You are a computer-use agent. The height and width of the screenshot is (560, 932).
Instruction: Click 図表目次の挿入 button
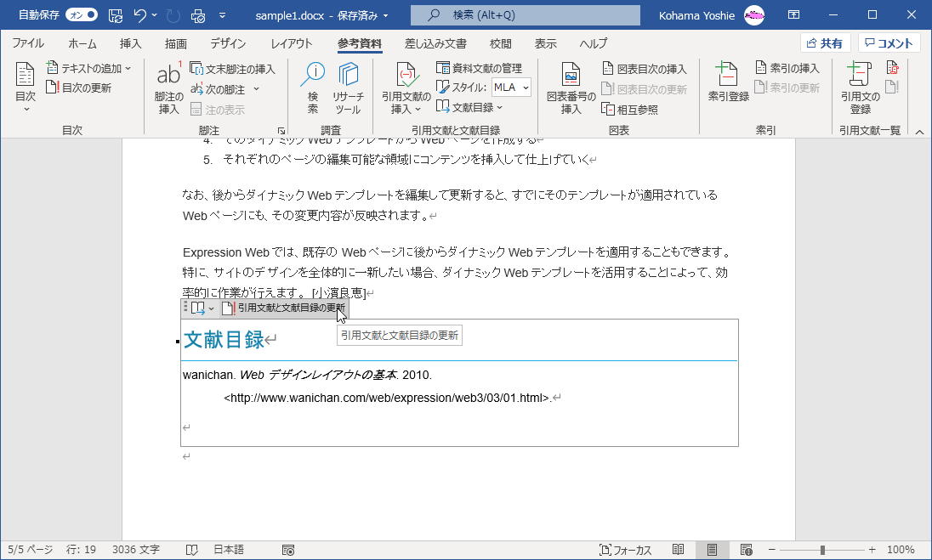pos(645,69)
